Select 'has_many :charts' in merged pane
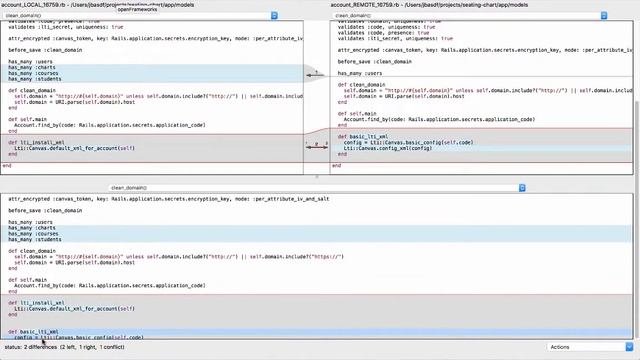640x360 pixels. pos(32,228)
